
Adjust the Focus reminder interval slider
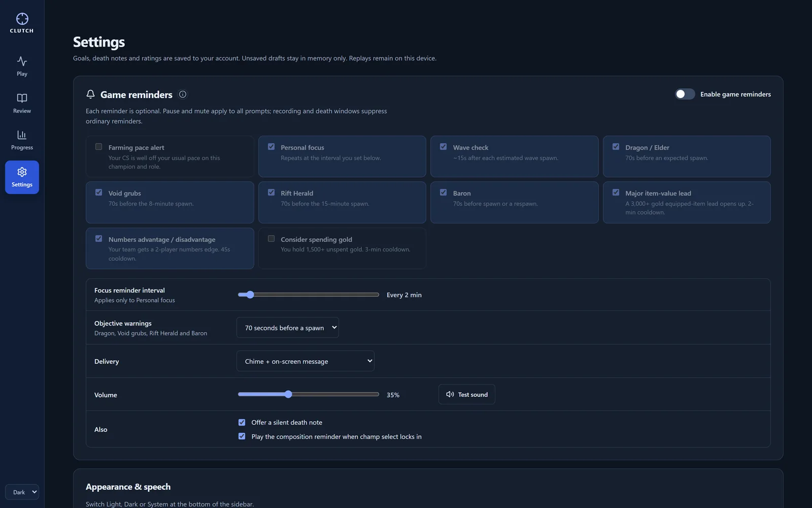[309, 295]
